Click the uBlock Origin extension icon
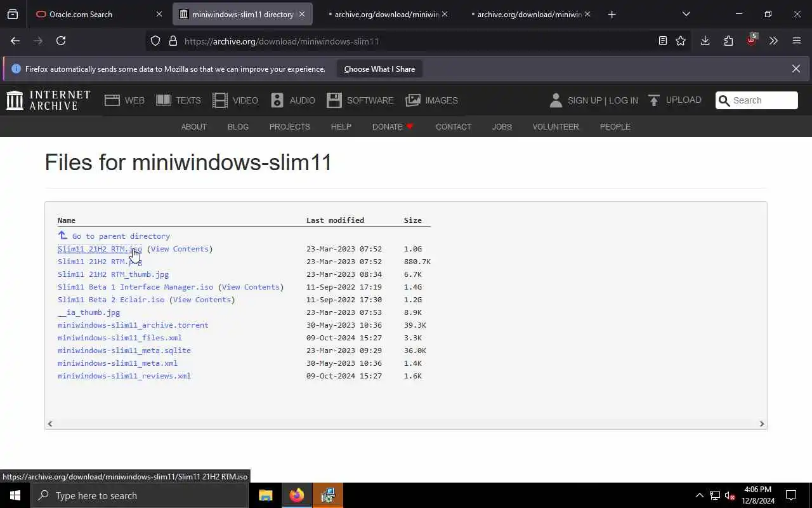The height and width of the screenshot is (508, 812). (751, 40)
